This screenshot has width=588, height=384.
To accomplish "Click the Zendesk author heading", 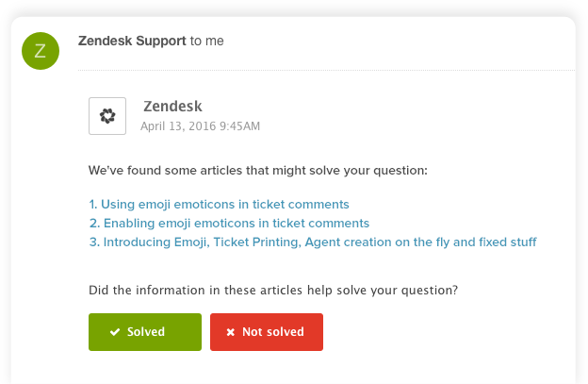I will tap(172, 107).
